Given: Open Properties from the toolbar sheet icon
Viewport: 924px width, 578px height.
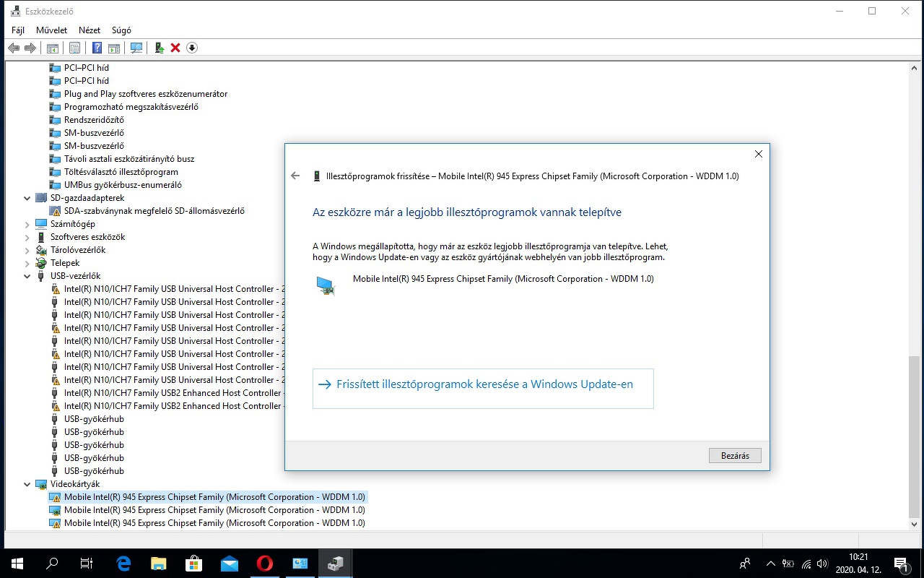Looking at the screenshot, I should pyautogui.click(x=74, y=48).
